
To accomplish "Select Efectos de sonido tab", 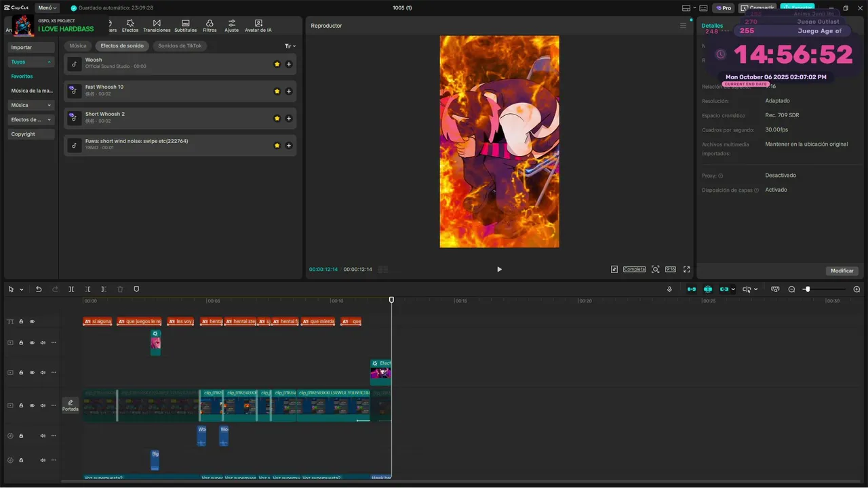I will [x=122, y=46].
